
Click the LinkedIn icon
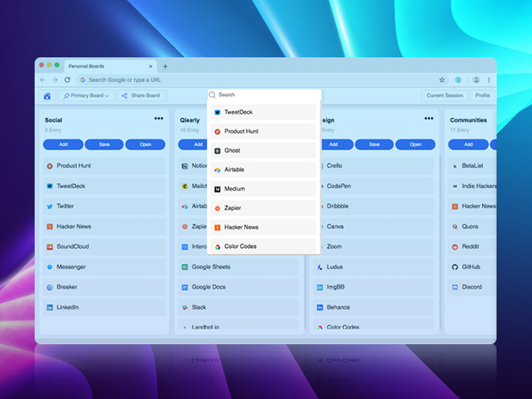click(50, 307)
